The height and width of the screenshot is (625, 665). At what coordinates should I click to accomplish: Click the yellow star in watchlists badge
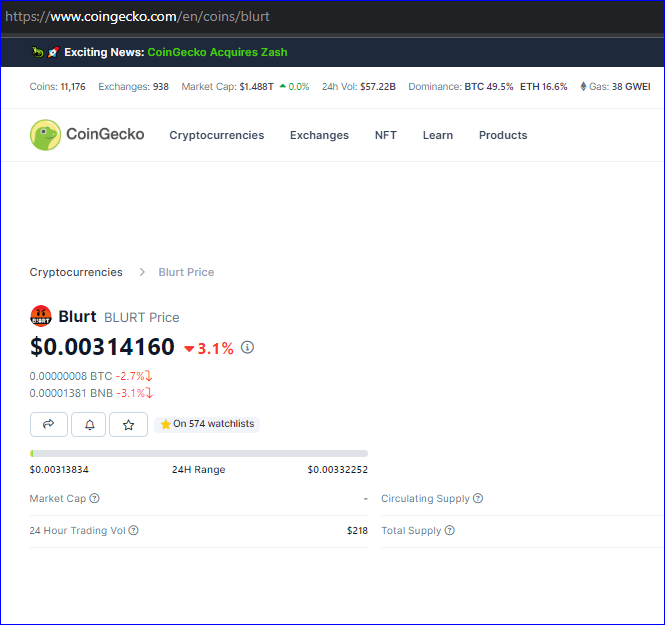pyautogui.click(x=165, y=424)
